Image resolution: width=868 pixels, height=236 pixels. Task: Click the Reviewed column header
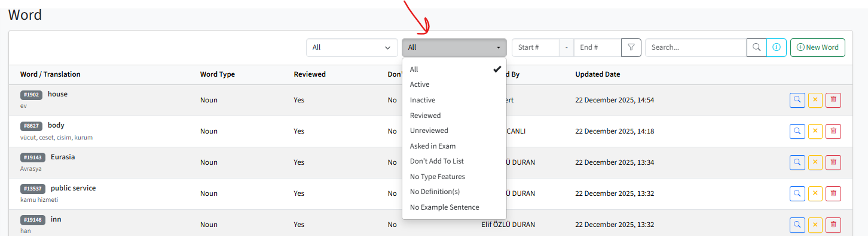coord(310,74)
